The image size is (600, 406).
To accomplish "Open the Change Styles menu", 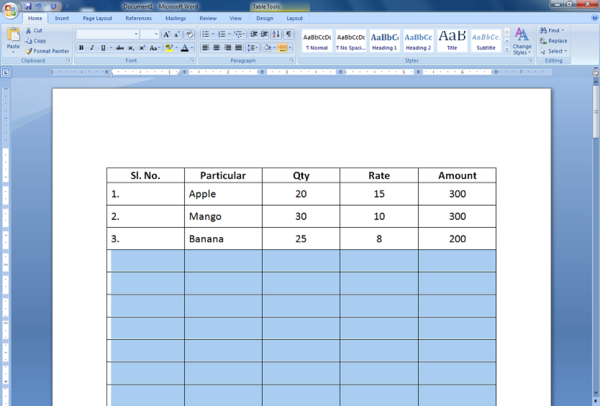I will coord(522,41).
